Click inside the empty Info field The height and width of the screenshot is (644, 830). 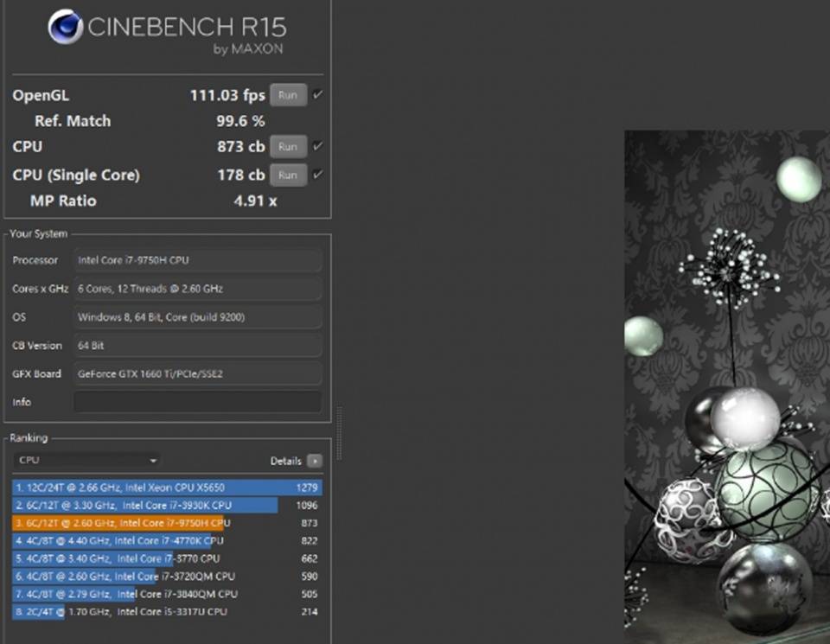point(197,402)
